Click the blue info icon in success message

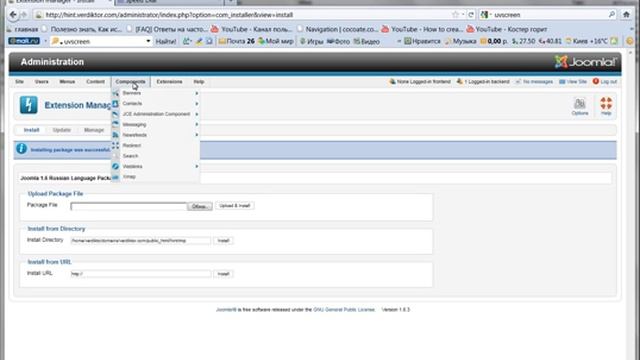click(x=21, y=149)
